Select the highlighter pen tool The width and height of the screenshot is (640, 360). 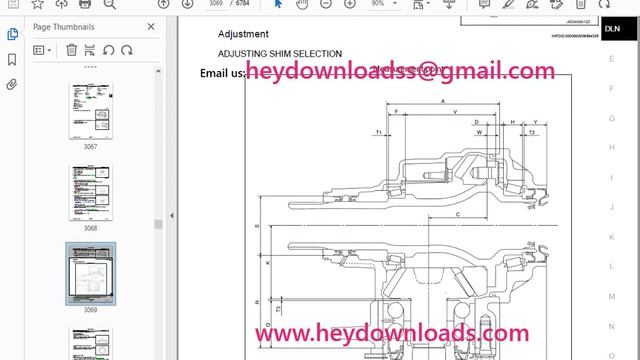pos(509,4)
